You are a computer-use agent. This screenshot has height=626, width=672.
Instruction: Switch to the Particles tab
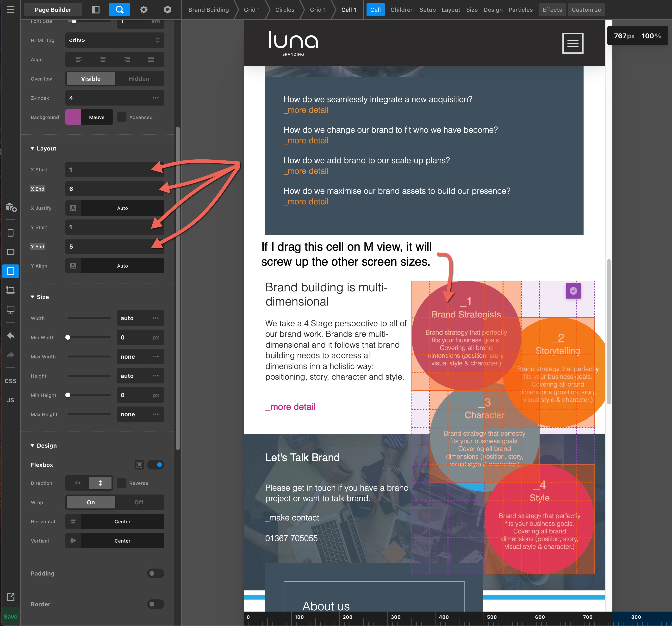(520, 10)
